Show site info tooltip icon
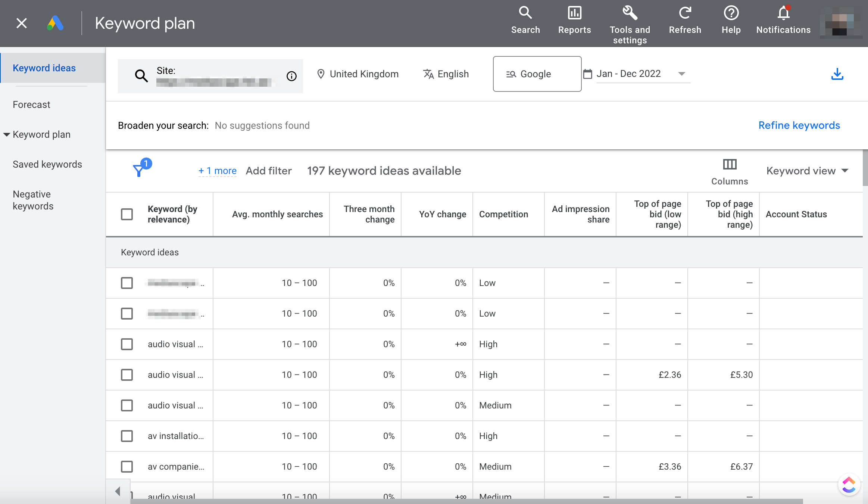The image size is (868, 504). click(x=291, y=76)
